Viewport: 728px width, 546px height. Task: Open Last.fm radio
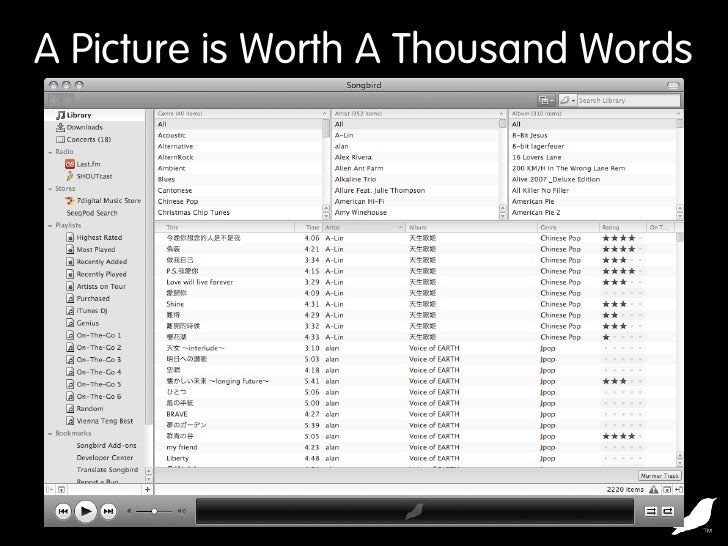click(83, 164)
